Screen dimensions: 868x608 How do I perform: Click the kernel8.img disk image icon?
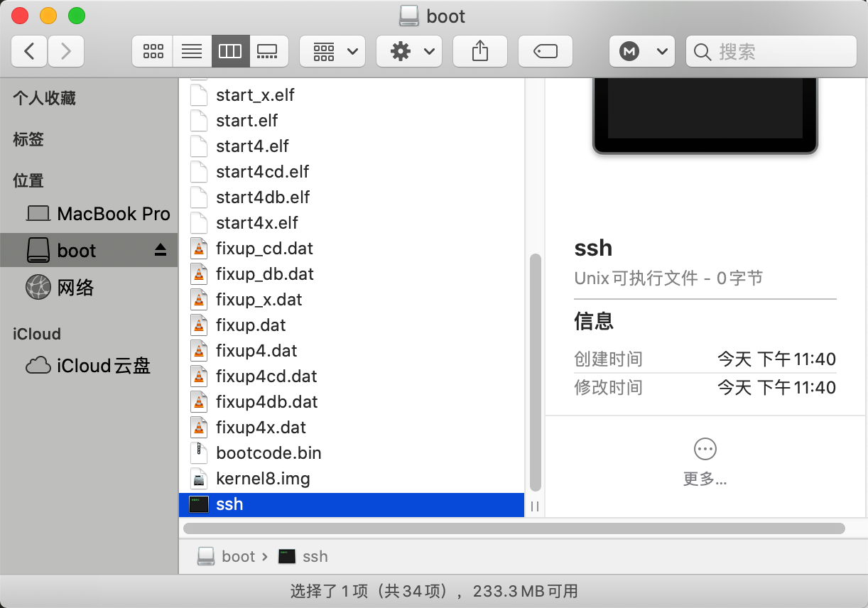pyautogui.click(x=200, y=479)
